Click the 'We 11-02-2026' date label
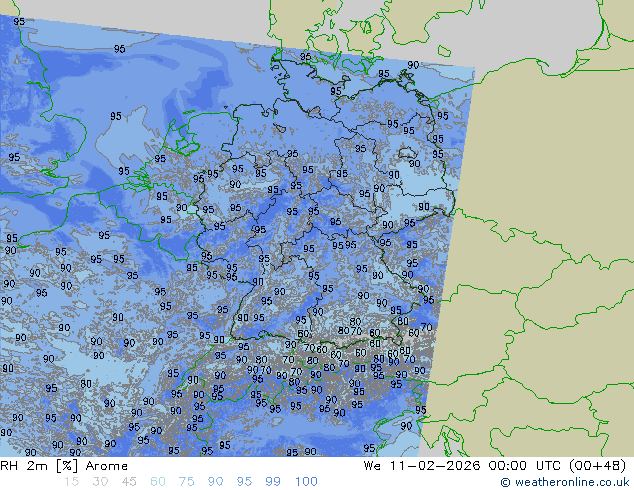The height and width of the screenshot is (490, 634). (422, 466)
